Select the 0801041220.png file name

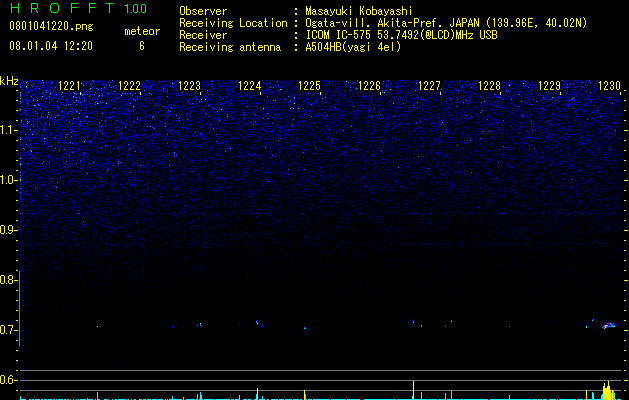click(51, 27)
